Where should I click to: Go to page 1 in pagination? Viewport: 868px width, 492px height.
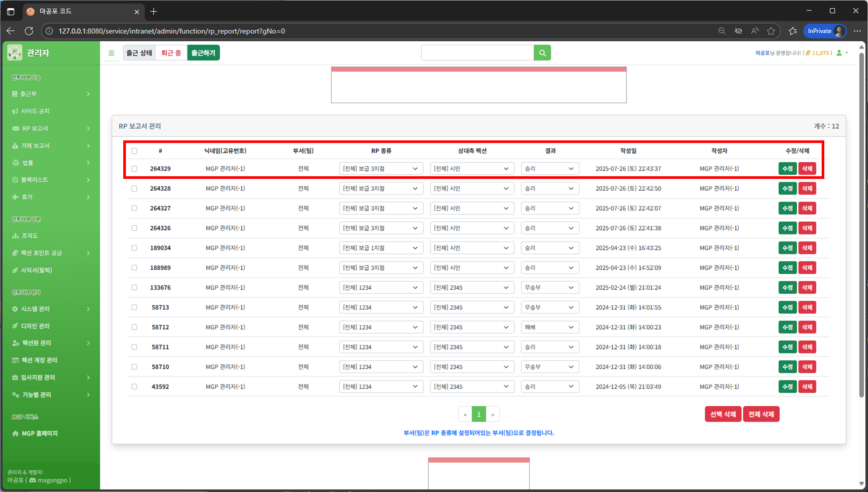coord(479,414)
